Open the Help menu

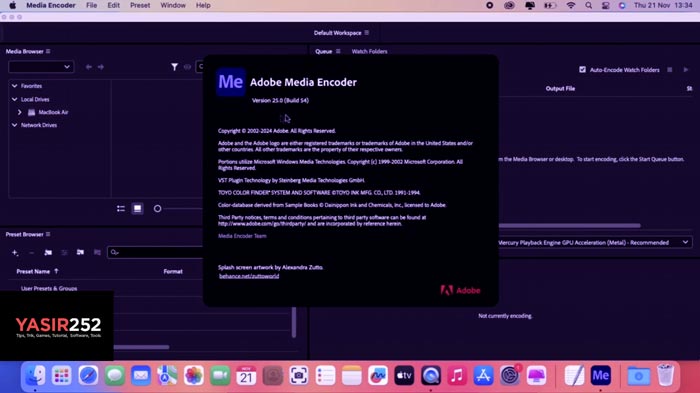tap(203, 5)
